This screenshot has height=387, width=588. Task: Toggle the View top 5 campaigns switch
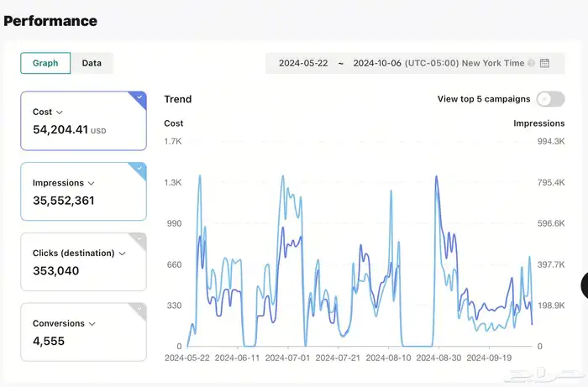pyautogui.click(x=550, y=99)
